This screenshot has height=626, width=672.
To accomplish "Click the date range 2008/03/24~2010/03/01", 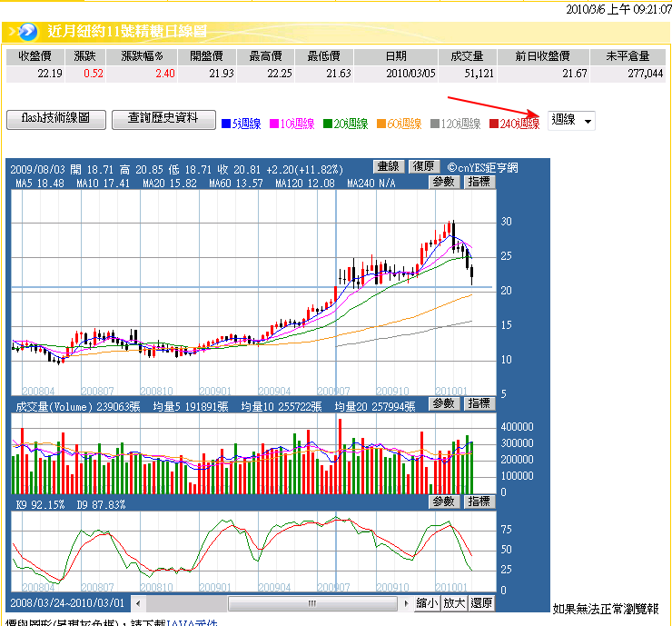I will click(x=67, y=603).
